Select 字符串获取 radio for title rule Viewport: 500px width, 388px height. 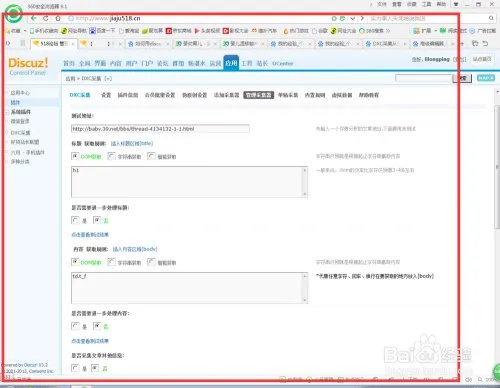coord(111,156)
